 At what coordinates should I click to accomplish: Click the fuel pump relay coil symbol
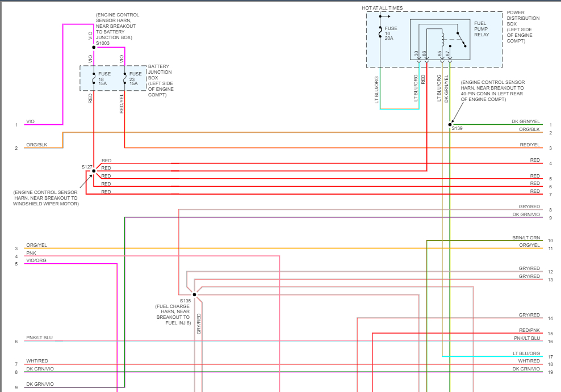click(443, 39)
